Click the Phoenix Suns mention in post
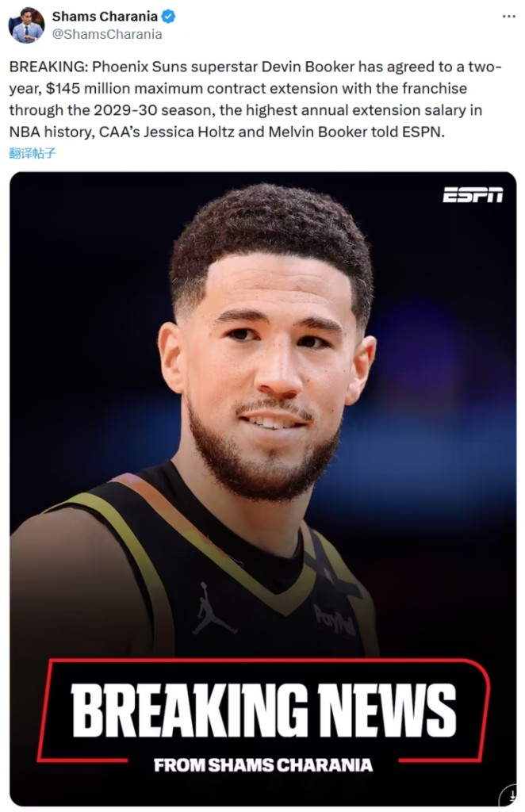 coord(136,67)
